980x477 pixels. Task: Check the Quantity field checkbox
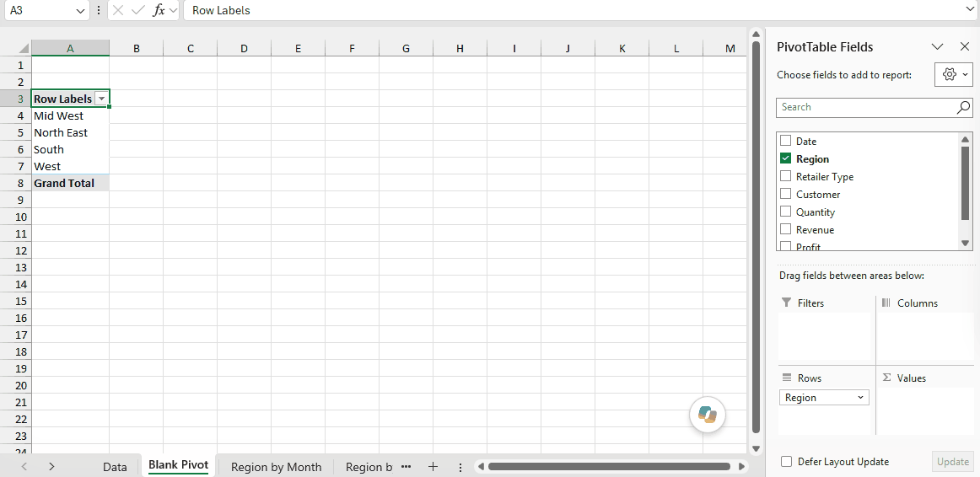786,212
